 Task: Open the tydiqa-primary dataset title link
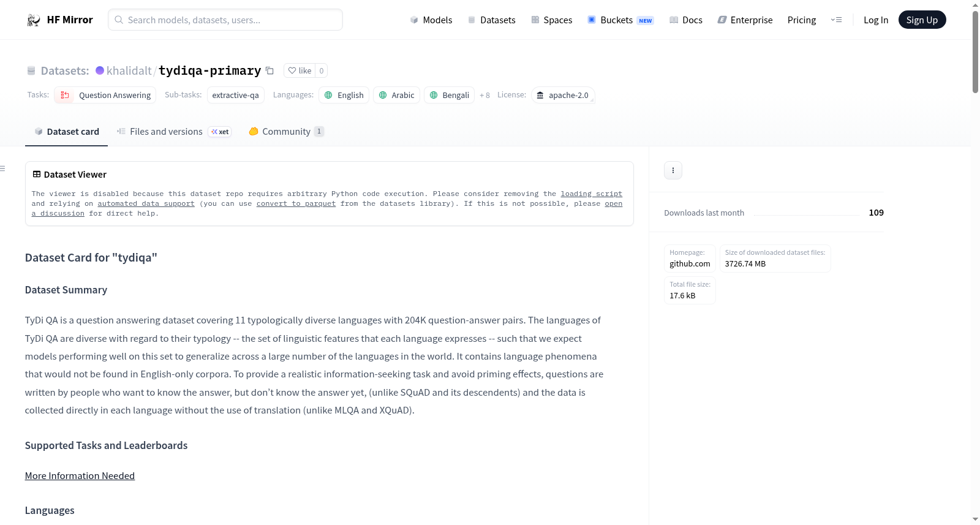(x=209, y=70)
